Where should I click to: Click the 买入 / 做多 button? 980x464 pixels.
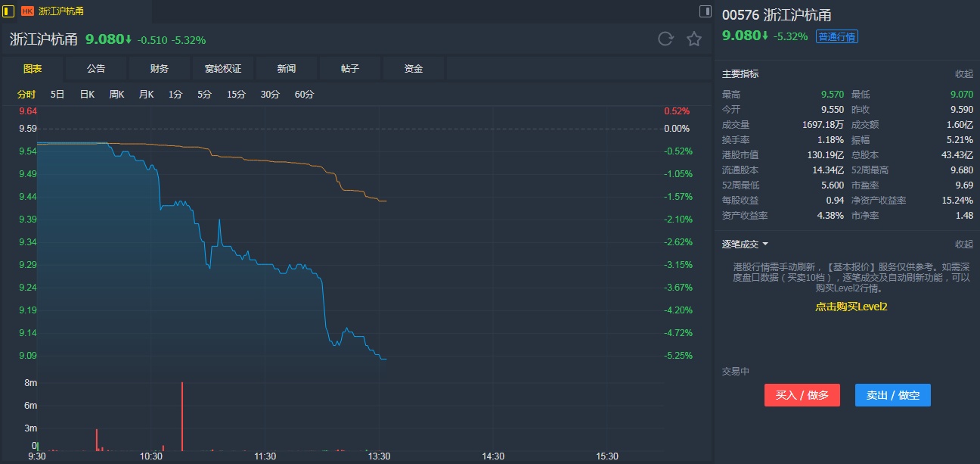point(802,395)
